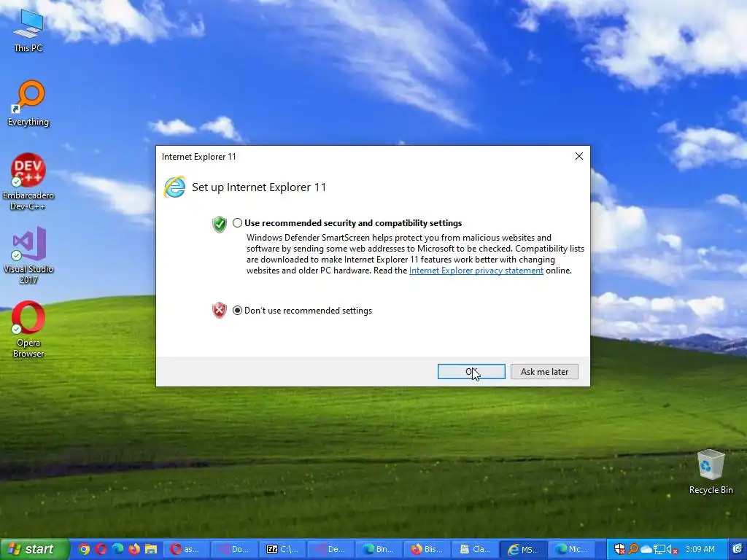
Task: Click the green shield check icon
Action: click(219, 224)
